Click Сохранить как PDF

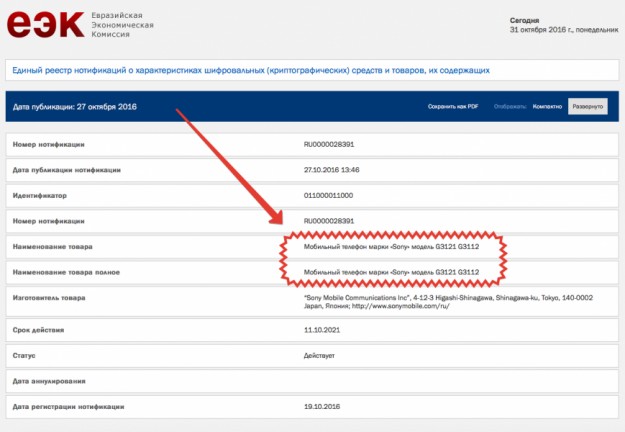coord(455,105)
